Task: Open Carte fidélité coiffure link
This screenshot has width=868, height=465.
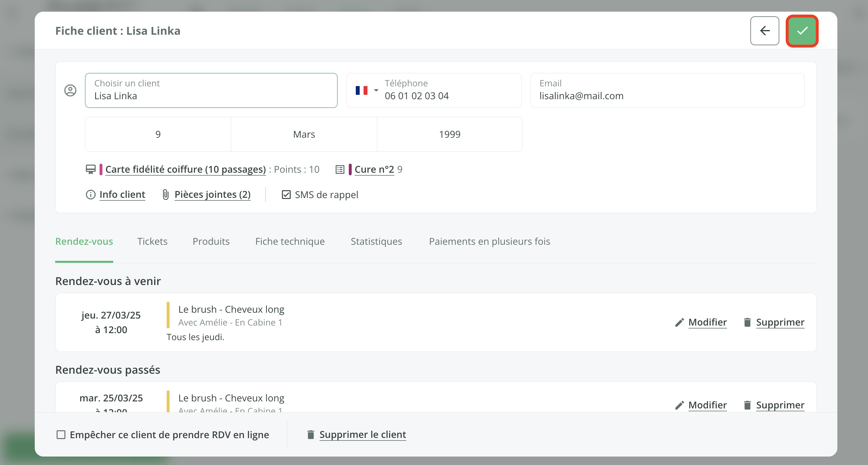Action: [x=185, y=169]
